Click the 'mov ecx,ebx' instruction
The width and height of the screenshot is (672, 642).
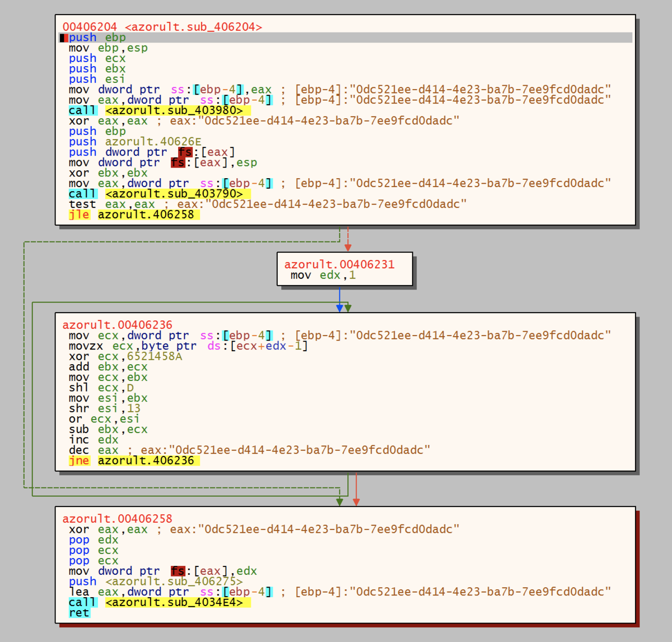coord(108,377)
